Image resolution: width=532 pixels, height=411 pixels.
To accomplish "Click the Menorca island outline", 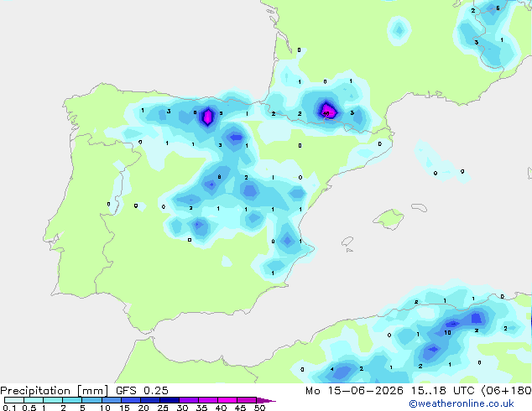I will tap(419, 207).
